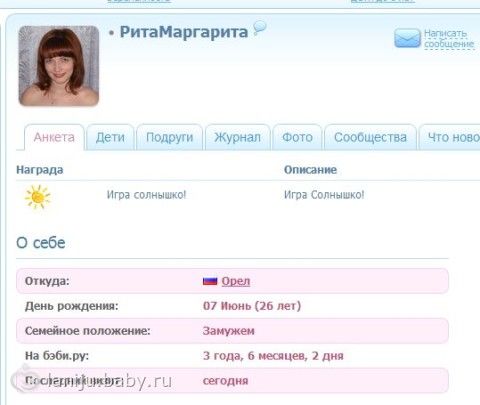
Task: Open the Подруги tab
Action: [170, 137]
